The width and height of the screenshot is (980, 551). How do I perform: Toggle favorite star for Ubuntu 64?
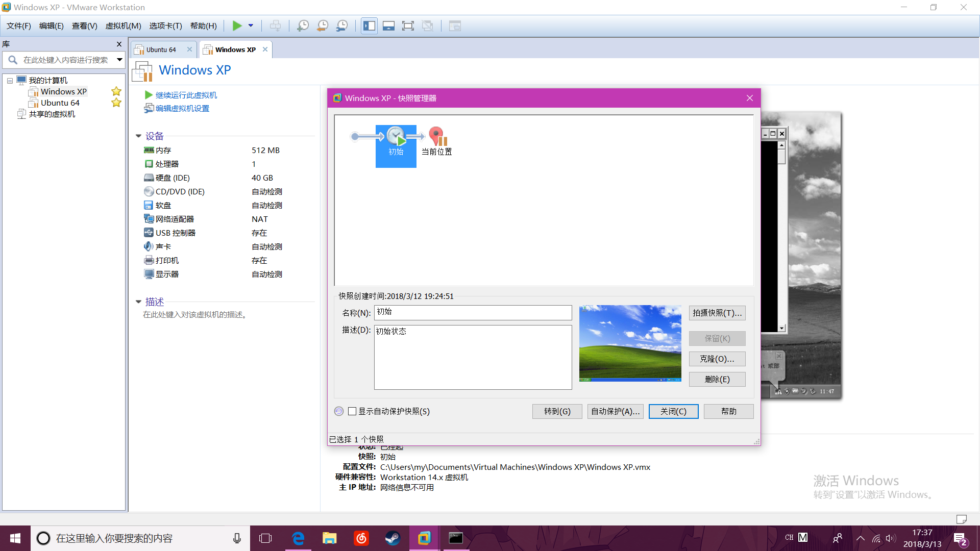116,103
